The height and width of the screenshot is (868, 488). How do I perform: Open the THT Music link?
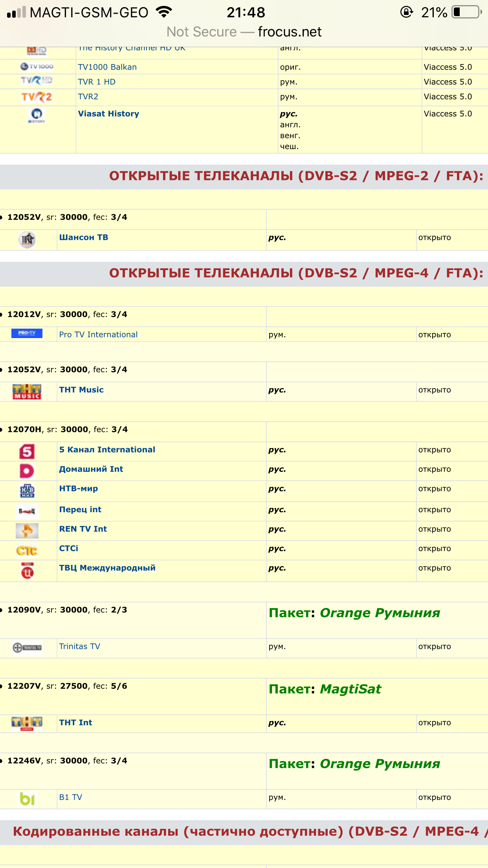click(x=81, y=390)
